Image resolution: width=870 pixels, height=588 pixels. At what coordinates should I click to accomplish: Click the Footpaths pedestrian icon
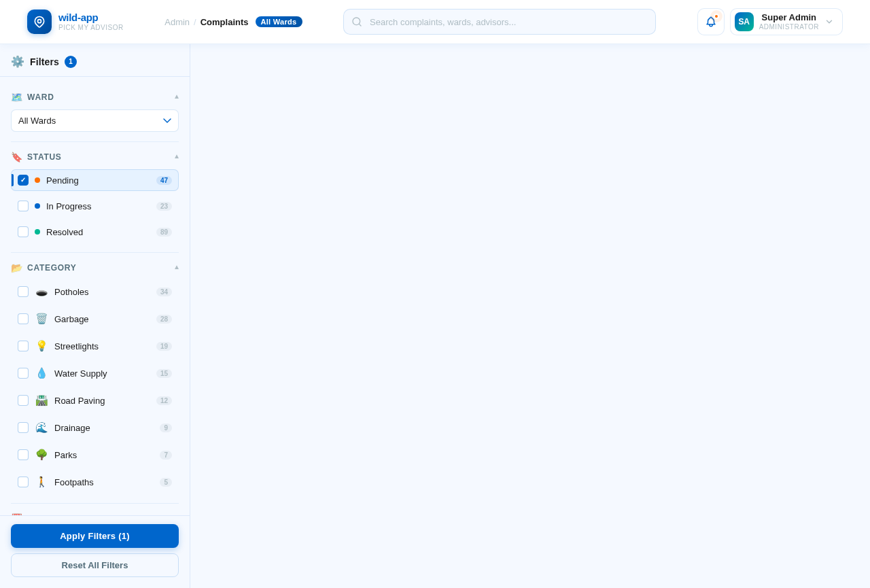[x=41, y=482]
